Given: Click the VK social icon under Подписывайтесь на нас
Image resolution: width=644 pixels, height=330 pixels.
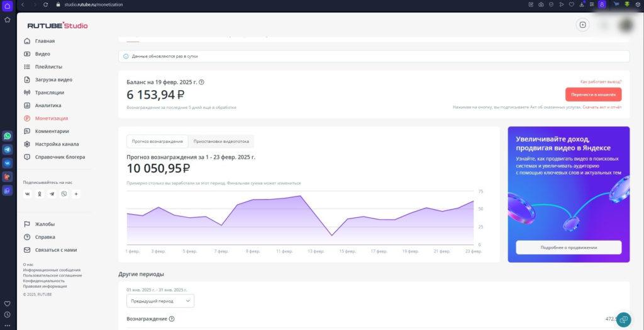Looking at the screenshot, I should (28, 194).
